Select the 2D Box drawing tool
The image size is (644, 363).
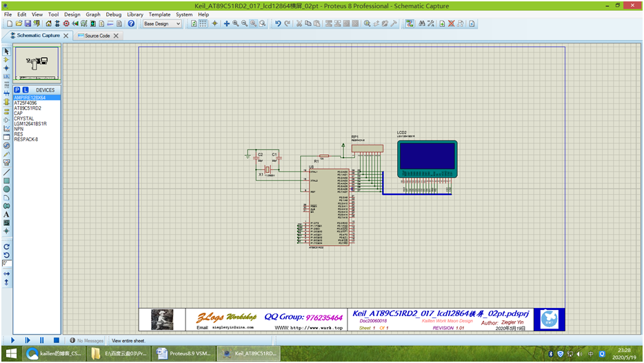6,181
